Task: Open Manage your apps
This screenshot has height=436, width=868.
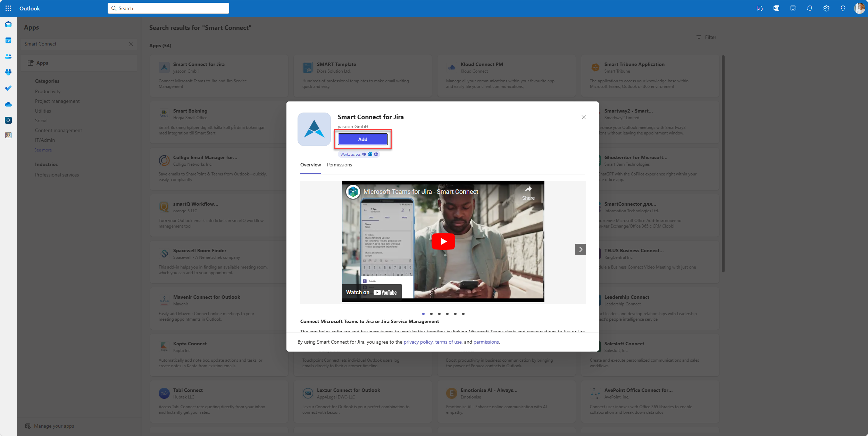Action: 50,426
